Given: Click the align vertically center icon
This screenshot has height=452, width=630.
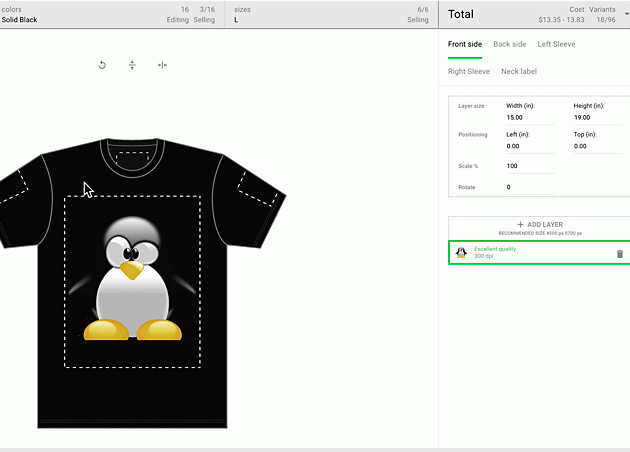Looking at the screenshot, I should pos(132,65).
